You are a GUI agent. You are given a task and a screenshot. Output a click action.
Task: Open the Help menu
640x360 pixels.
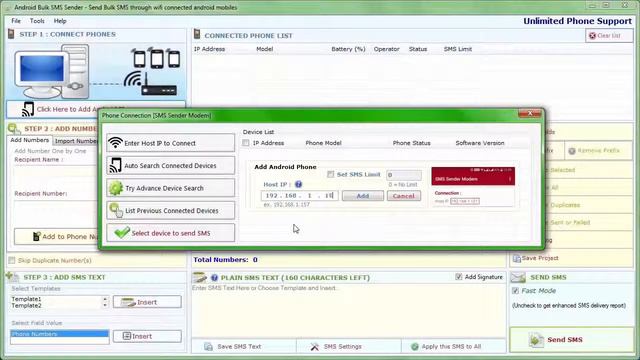tap(60, 21)
